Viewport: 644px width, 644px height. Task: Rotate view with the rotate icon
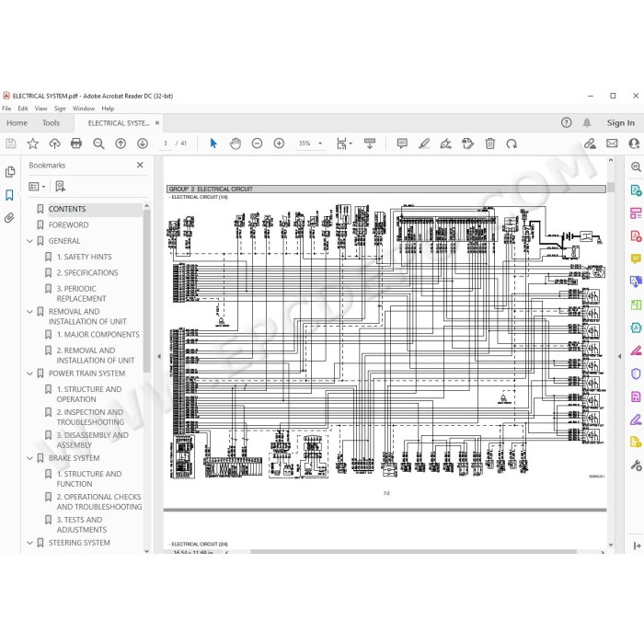[x=512, y=144]
